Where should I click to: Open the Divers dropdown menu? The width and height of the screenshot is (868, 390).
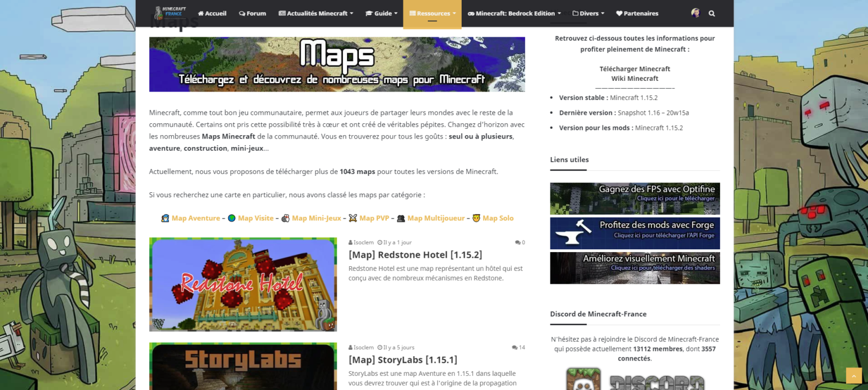588,13
